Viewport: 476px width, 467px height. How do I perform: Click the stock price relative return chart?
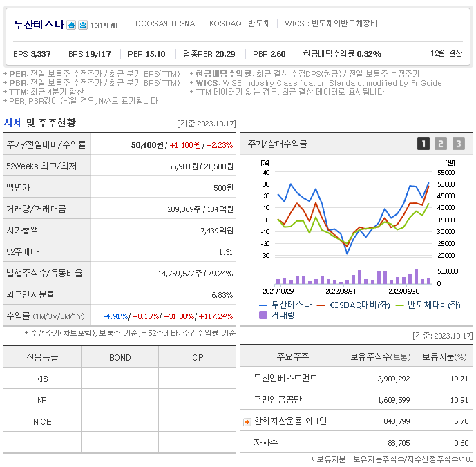[x=353, y=214]
